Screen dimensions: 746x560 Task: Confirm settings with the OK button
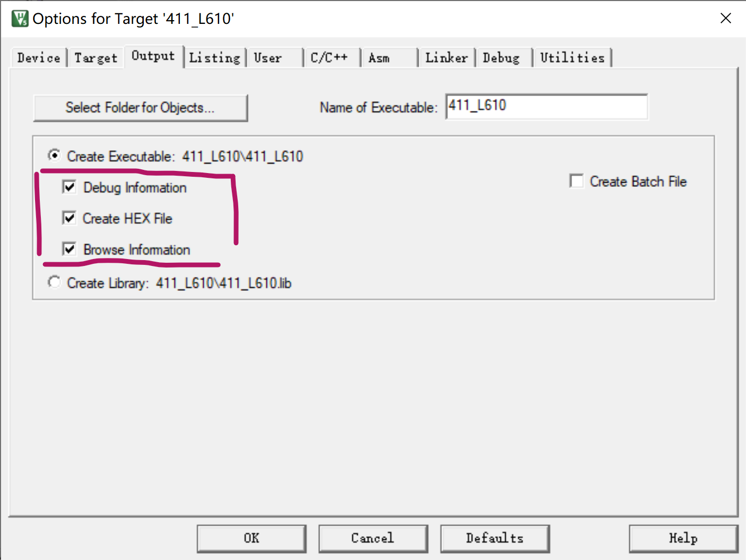click(x=251, y=538)
